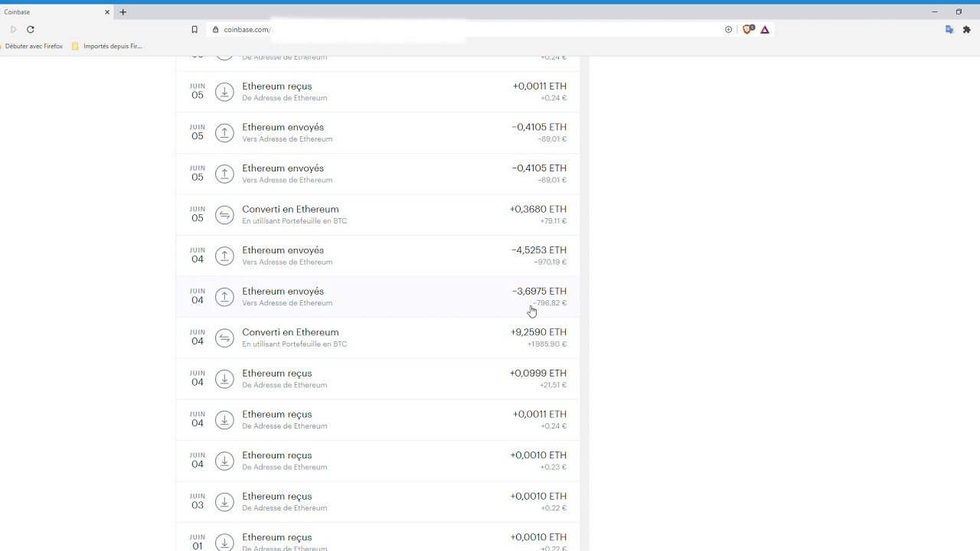Open the Brave Shields lion icon
980x551 pixels.
748,29
